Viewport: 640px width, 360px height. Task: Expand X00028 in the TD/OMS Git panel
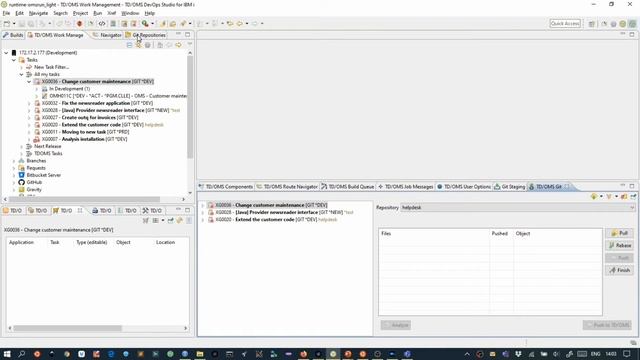coord(202,212)
